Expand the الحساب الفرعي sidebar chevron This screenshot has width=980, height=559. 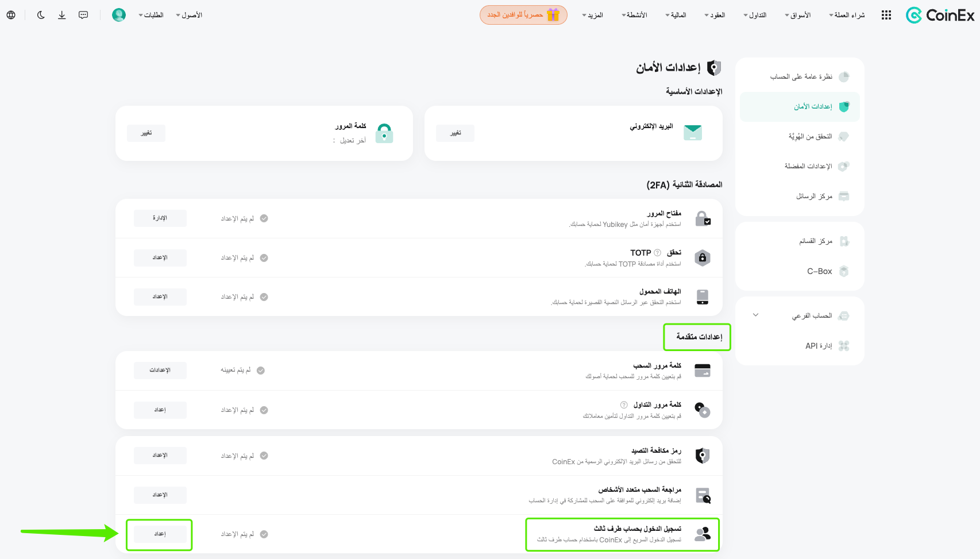coord(756,315)
